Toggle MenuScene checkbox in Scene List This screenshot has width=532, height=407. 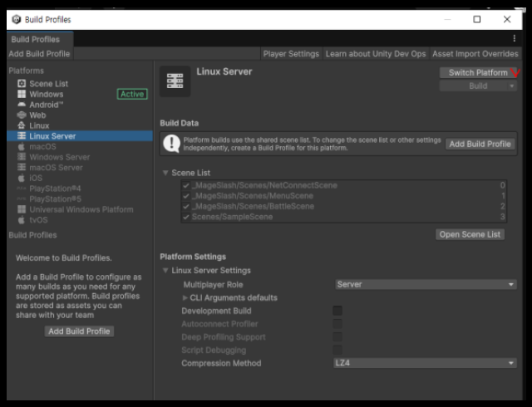pyautogui.click(x=186, y=196)
